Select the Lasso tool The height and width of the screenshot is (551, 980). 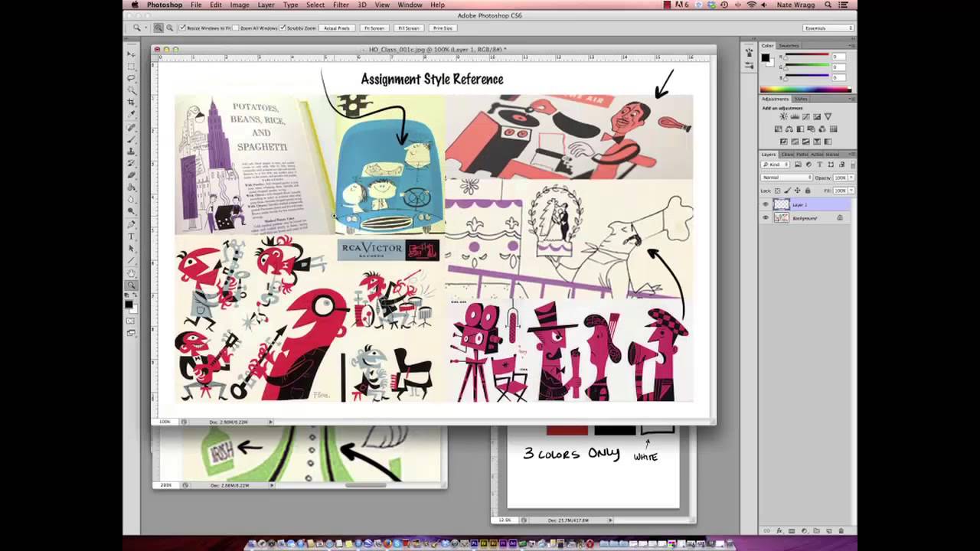[131, 77]
